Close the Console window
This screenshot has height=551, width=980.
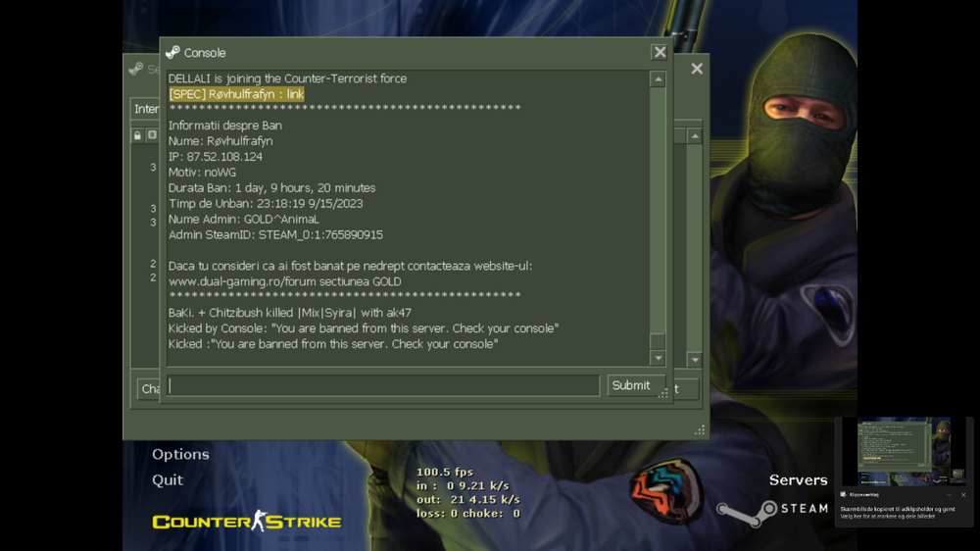click(660, 53)
